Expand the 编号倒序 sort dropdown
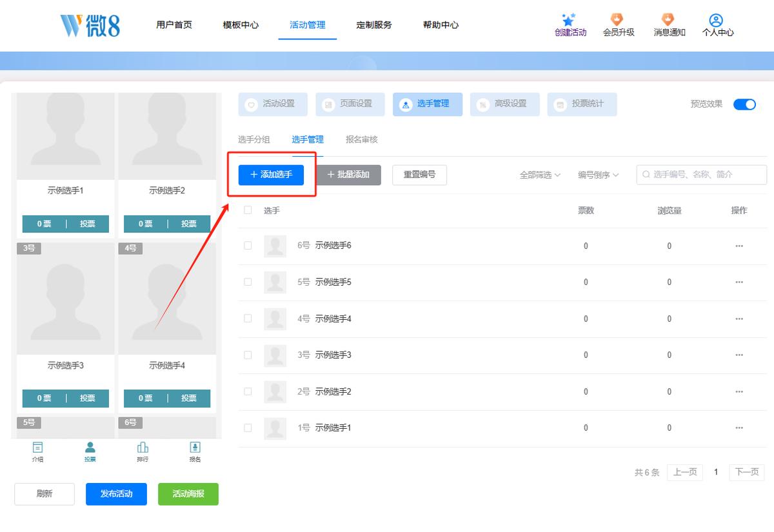 598,175
